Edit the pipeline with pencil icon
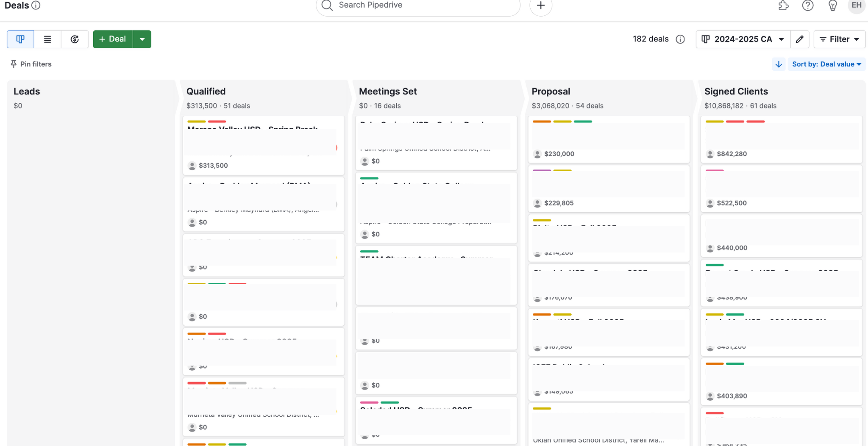 [800, 39]
